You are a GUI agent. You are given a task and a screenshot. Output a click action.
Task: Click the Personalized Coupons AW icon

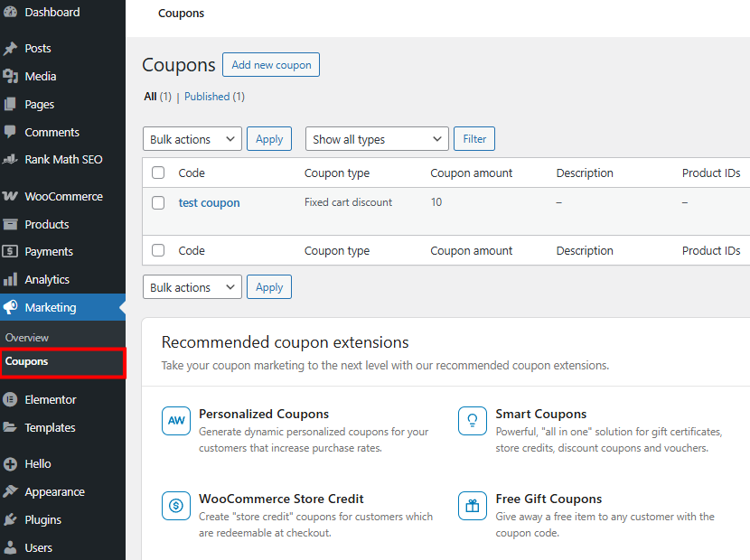175,421
